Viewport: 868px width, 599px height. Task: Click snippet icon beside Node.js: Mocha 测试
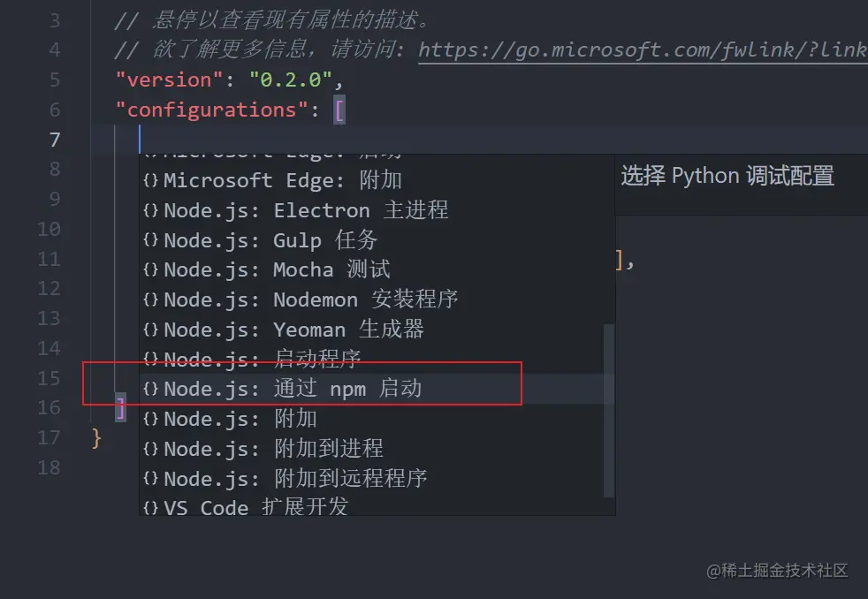pos(150,270)
